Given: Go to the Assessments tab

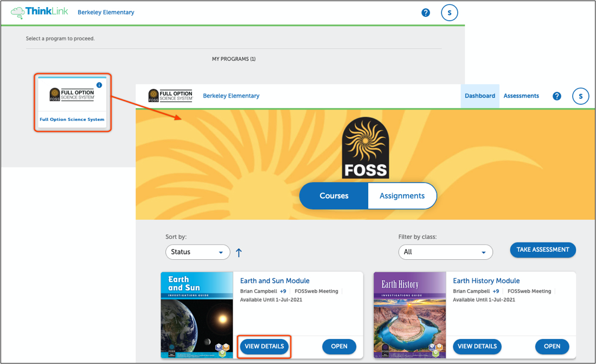Looking at the screenshot, I should click(521, 96).
